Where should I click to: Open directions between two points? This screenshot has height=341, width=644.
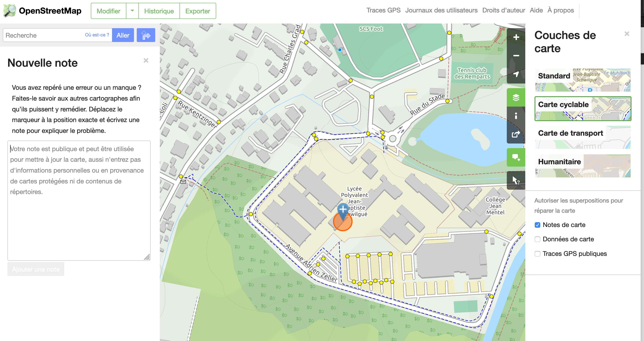pos(146,35)
